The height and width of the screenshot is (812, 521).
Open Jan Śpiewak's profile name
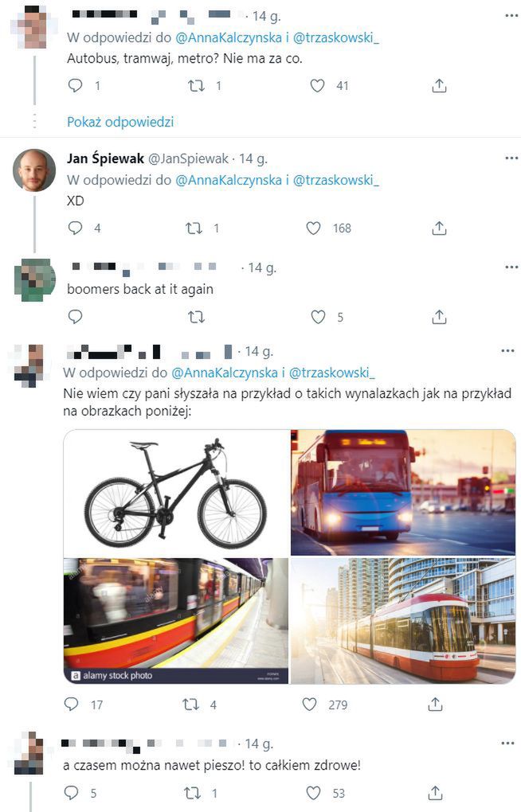coord(105,158)
